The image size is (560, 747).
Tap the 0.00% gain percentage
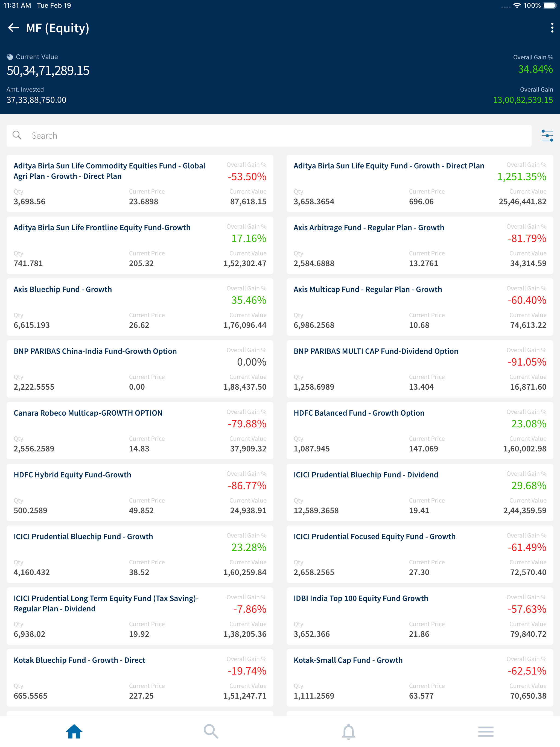point(252,362)
